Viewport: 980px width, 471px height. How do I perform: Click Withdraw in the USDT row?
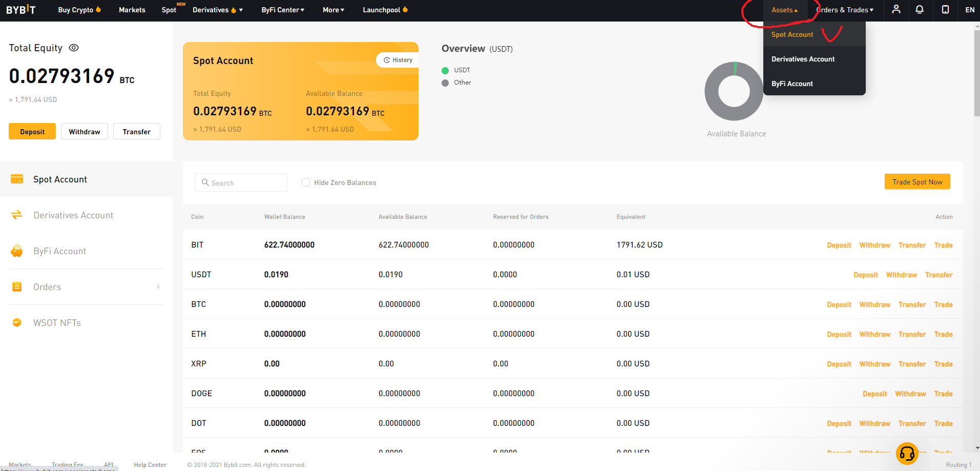click(901, 275)
